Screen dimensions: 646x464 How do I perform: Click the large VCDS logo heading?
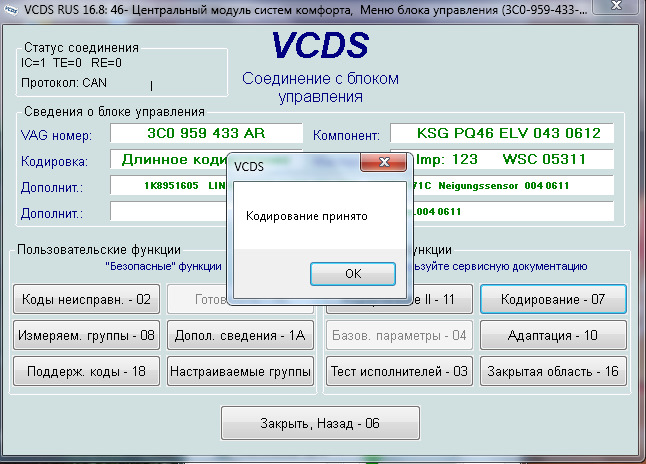(320, 45)
